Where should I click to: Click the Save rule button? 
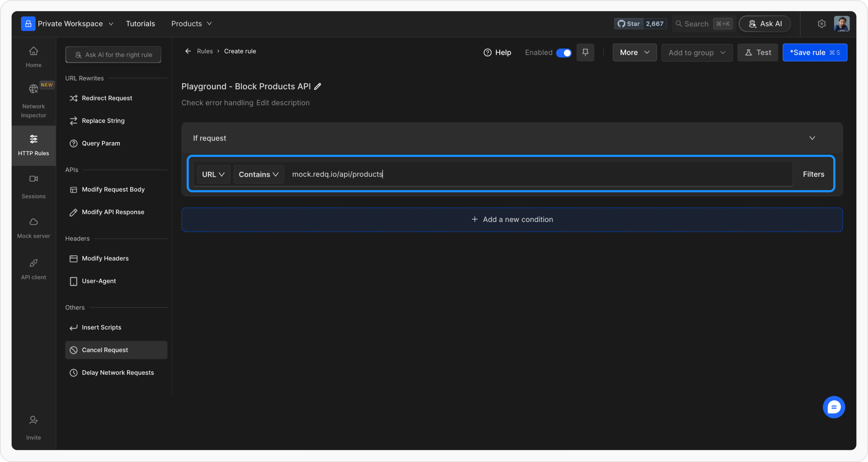(814, 53)
